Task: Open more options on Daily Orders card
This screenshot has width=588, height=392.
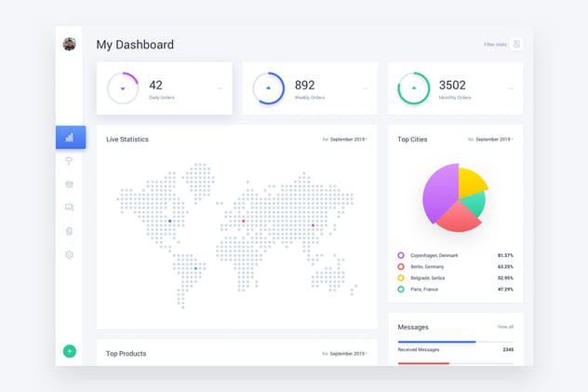Action: [220, 88]
